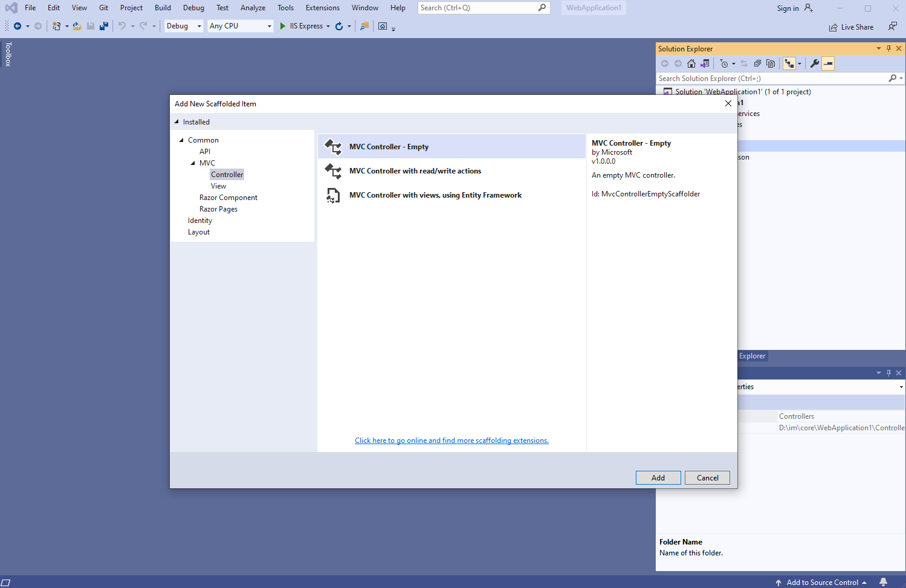Click Collapse All icon in Solution Explorer

tap(757, 63)
